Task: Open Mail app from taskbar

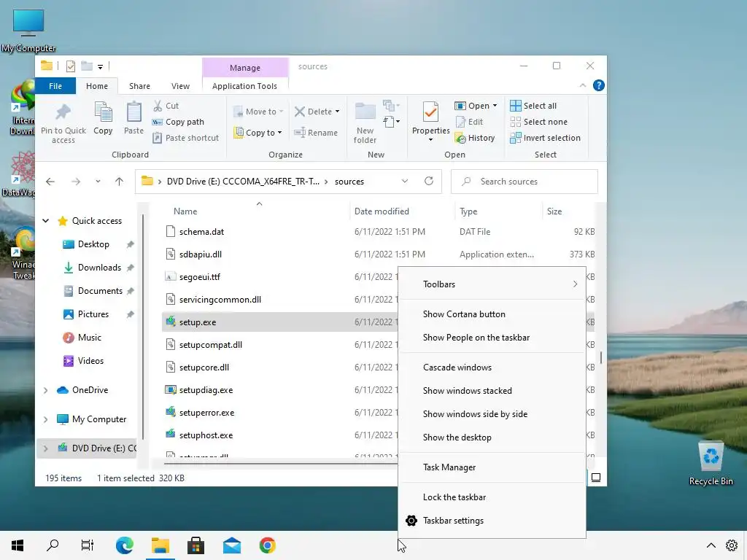Action: pos(232,545)
